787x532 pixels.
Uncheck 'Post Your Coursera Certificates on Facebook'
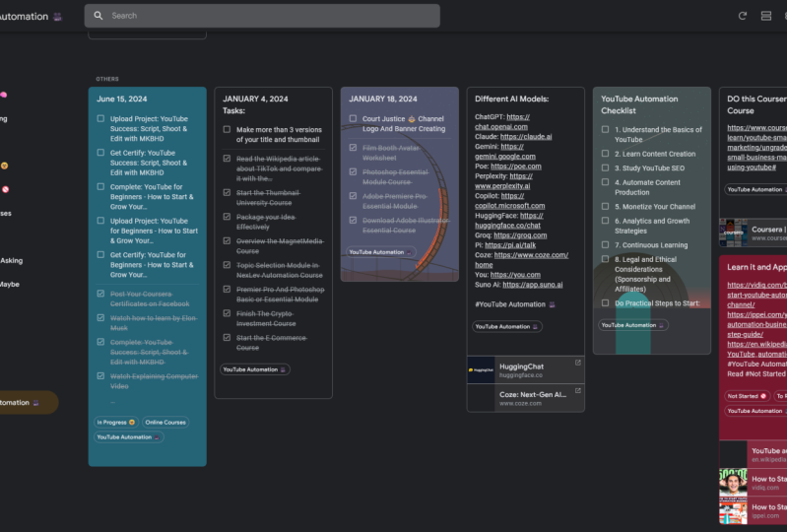pyautogui.click(x=100, y=295)
